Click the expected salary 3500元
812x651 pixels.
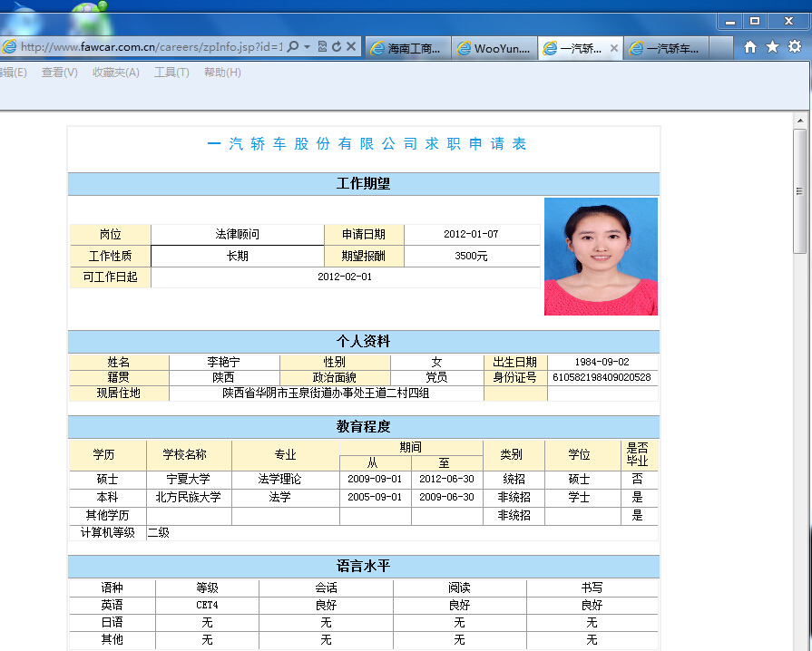[471, 256]
